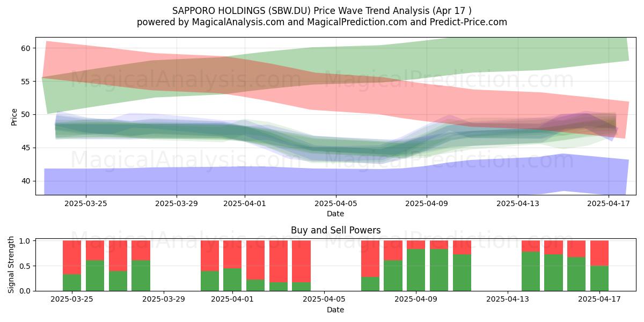Click the 2025-03-25 tick on price chart

click(86, 203)
